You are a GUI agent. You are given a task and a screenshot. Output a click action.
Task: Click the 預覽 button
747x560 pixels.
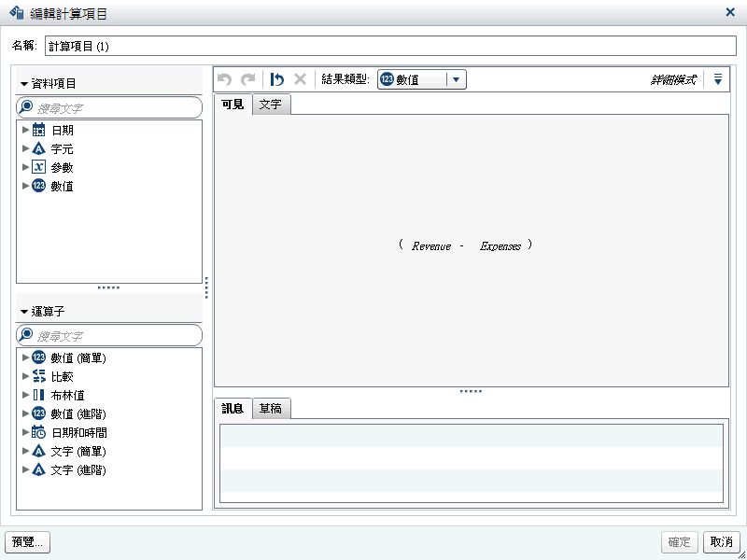pos(27,542)
